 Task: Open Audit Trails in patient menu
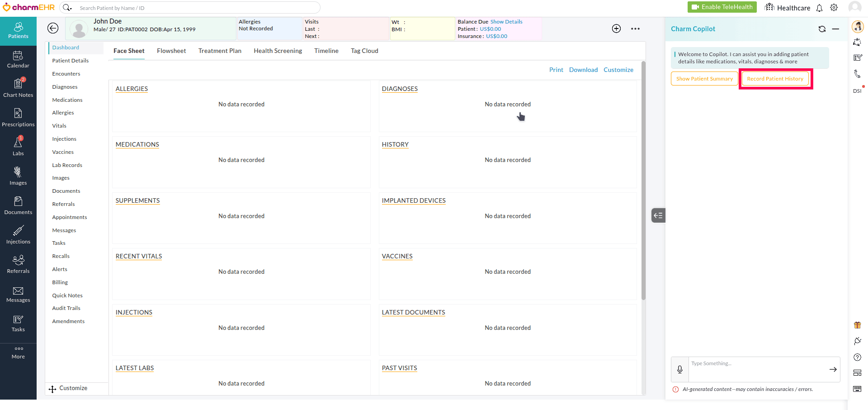tap(66, 308)
